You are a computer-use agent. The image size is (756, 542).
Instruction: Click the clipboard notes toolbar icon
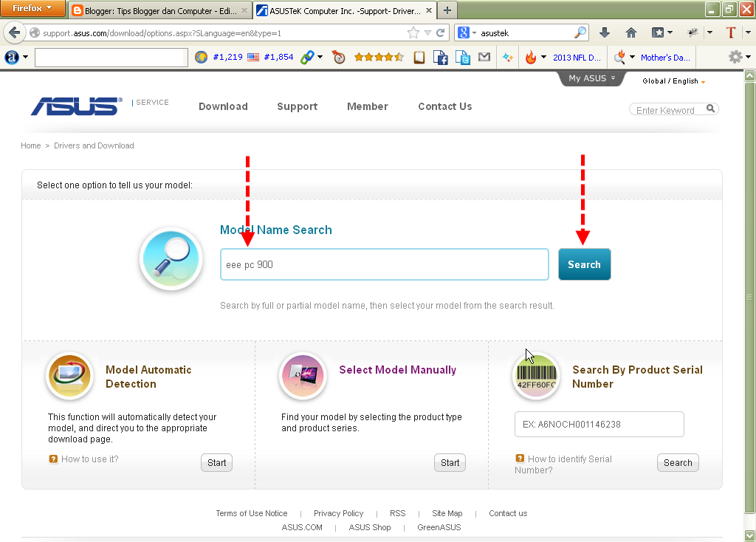pyautogui.click(x=419, y=58)
